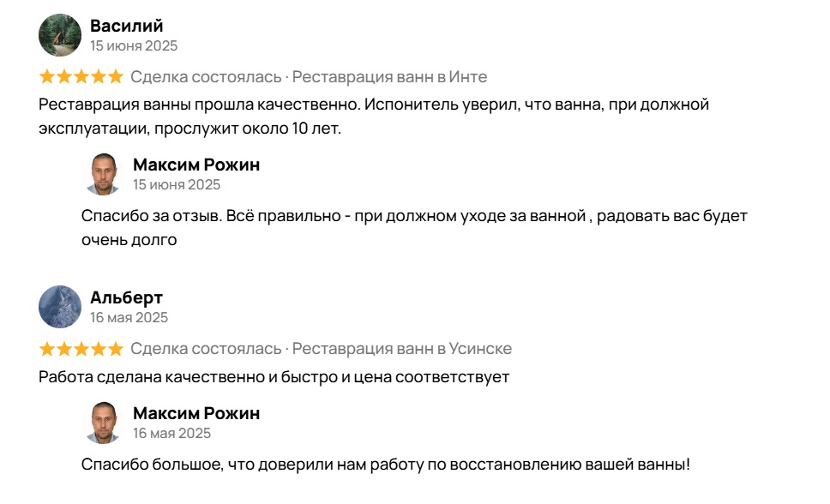Click Альберт's profile avatar
The width and height of the screenshot is (830, 504).
pos(60,307)
